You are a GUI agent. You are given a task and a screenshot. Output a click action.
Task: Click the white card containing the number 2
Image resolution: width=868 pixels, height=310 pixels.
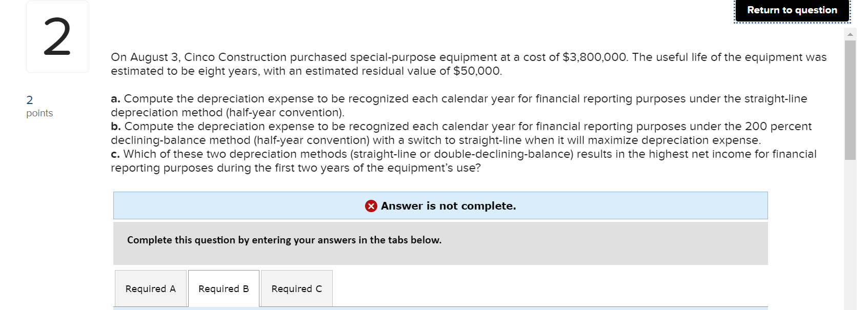pos(57,36)
